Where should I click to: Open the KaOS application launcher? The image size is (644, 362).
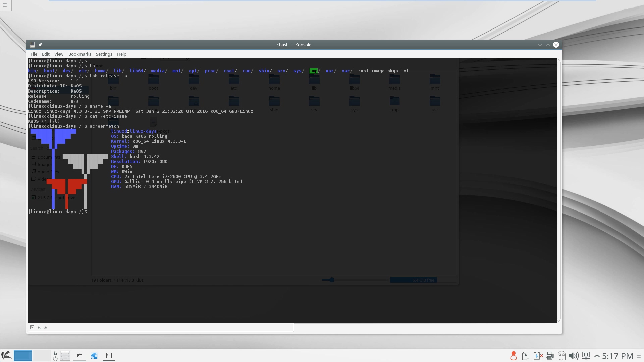coord(6,355)
